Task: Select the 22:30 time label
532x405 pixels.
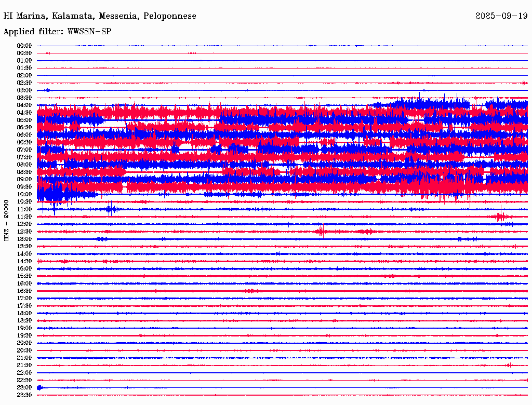Action: tap(24, 380)
